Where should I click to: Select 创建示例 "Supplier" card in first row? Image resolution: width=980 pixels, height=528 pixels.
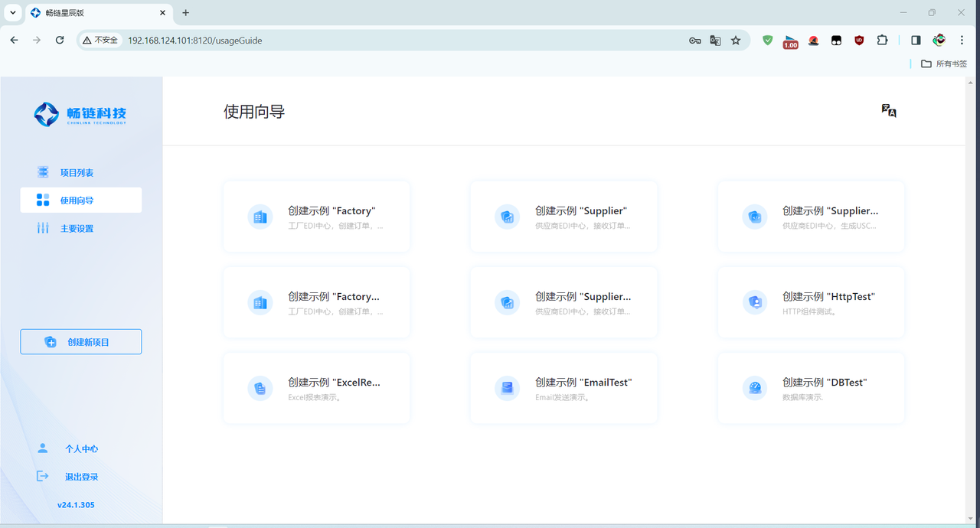point(563,217)
